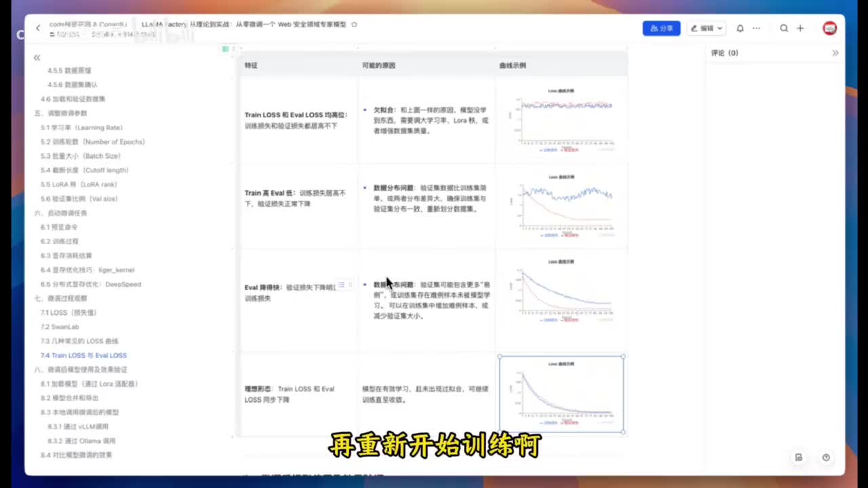Jump to 4.5.5 数据蒸馏 in outline
The width and height of the screenshot is (868, 488).
tap(69, 70)
